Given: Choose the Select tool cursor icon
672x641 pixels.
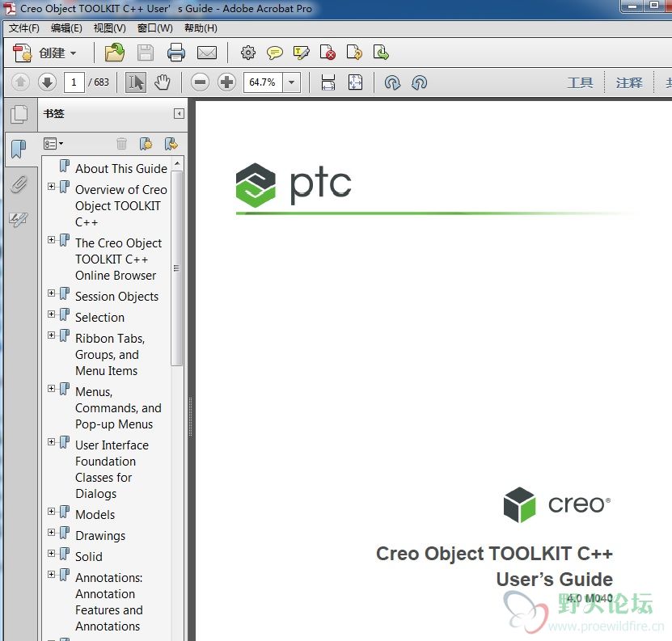Looking at the screenshot, I should (136, 82).
